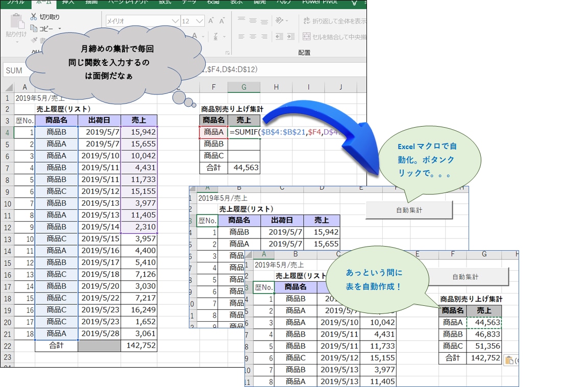Select 売上履歴(リスト) title in middle window
Image resolution: width=588 pixels, height=387 pixels.
(x=246, y=209)
